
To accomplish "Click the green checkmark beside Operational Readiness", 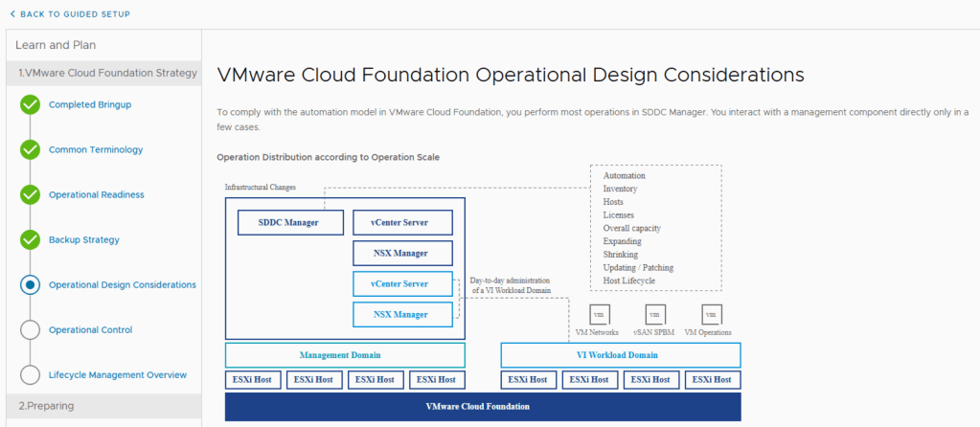I will click(x=30, y=194).
